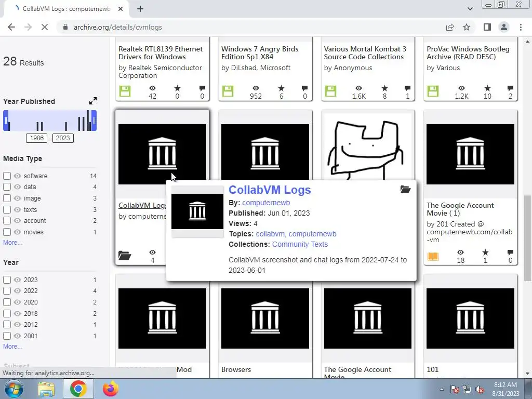Click texts book icon on Google Account Movie (1) card
Screen dimensions: 532x399
pyautogui.click(x=433, y=256)
